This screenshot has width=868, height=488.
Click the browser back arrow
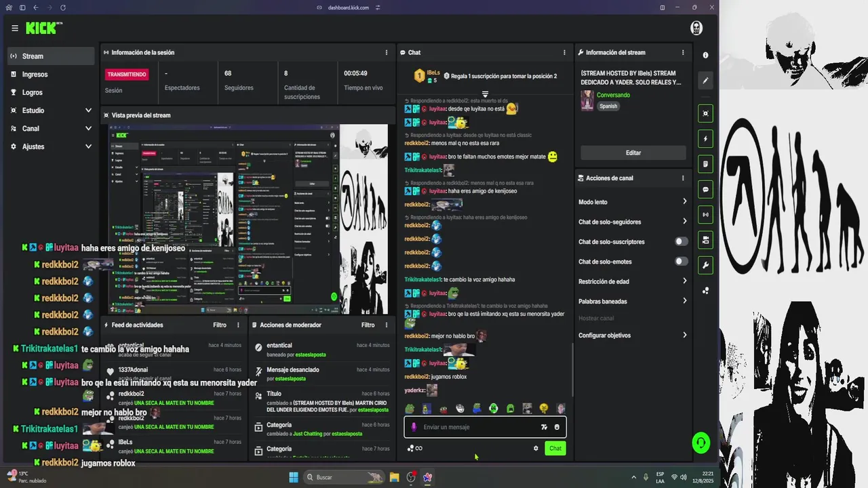(35, 7)
